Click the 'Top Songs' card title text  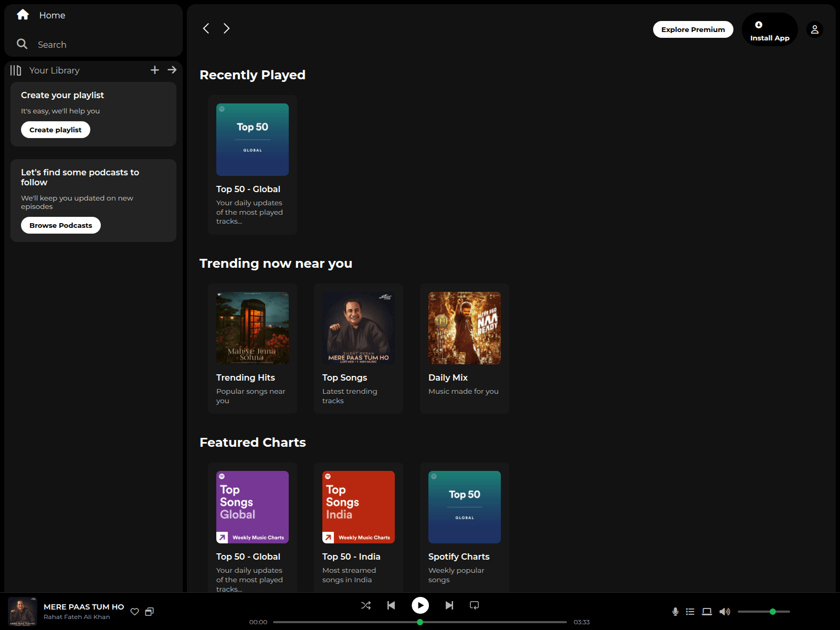(x=344, y=377)
